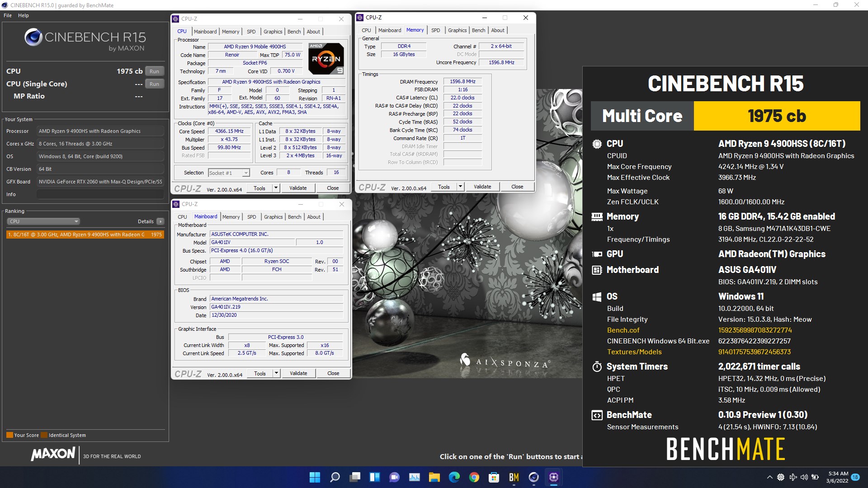
Task: Open Graphics tab in Mainboard CPU-Z window
Action: (x=274, y=217)
